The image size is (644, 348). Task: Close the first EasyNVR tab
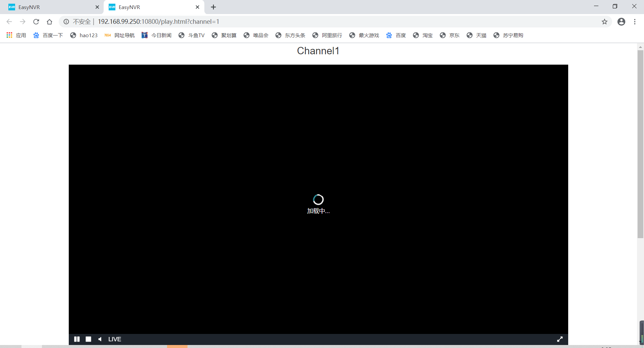(97, 7)
